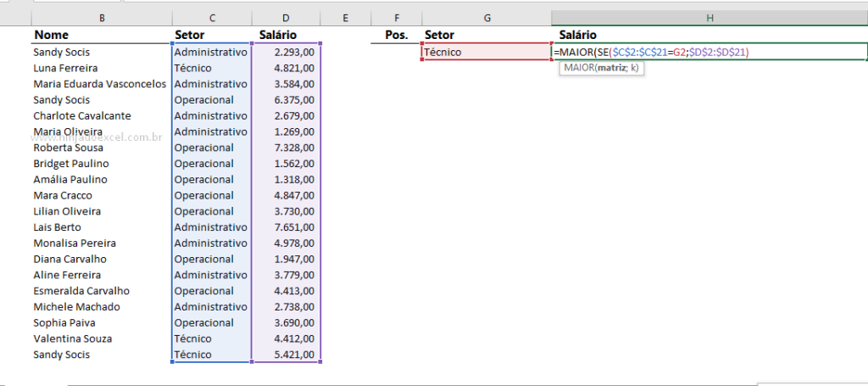Image resolution: width=868 pixels, height=386 pixels.
Task: Click salary value 7.328,00
Action: [x=294, y=148]
